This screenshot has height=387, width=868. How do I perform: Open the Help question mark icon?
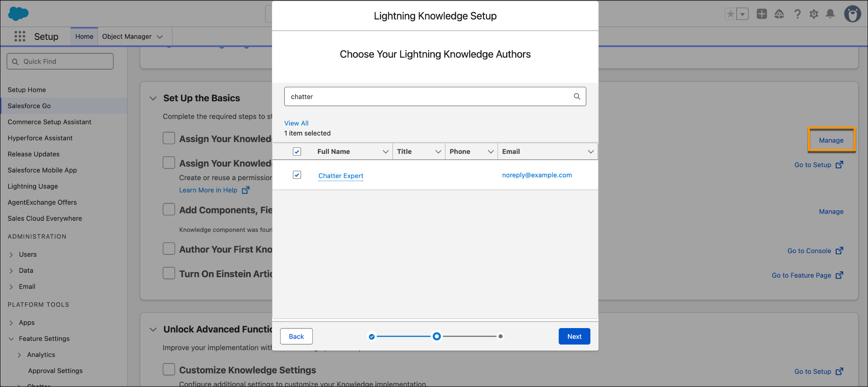pos(797,14)
